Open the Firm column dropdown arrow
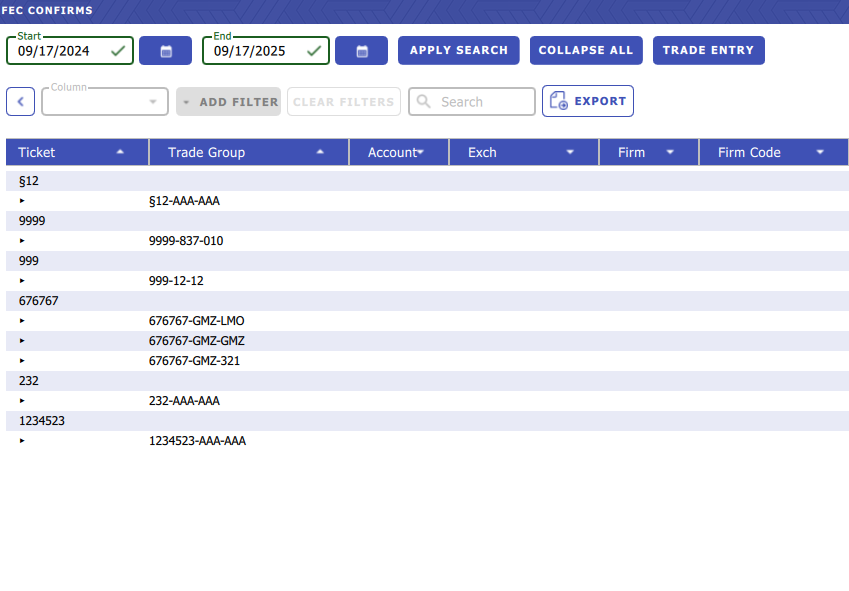The width and height of the screenshot is (849, 591). 670,152
